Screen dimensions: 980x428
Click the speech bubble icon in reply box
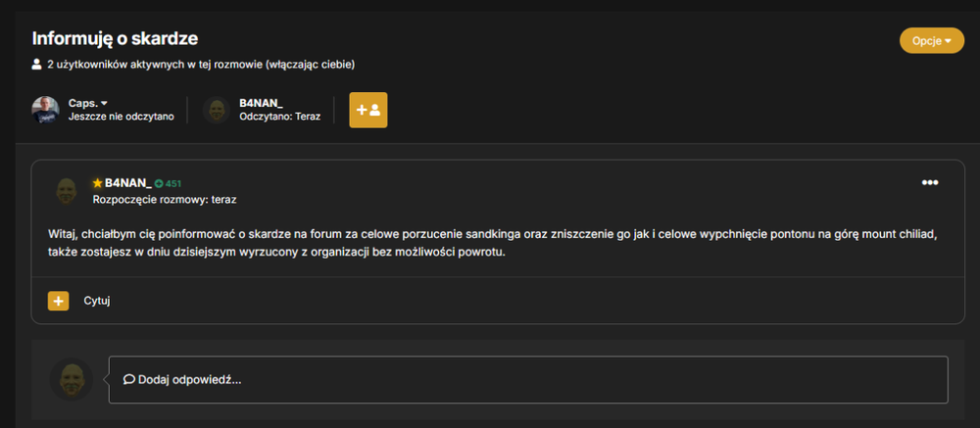(x=129, y=379)
